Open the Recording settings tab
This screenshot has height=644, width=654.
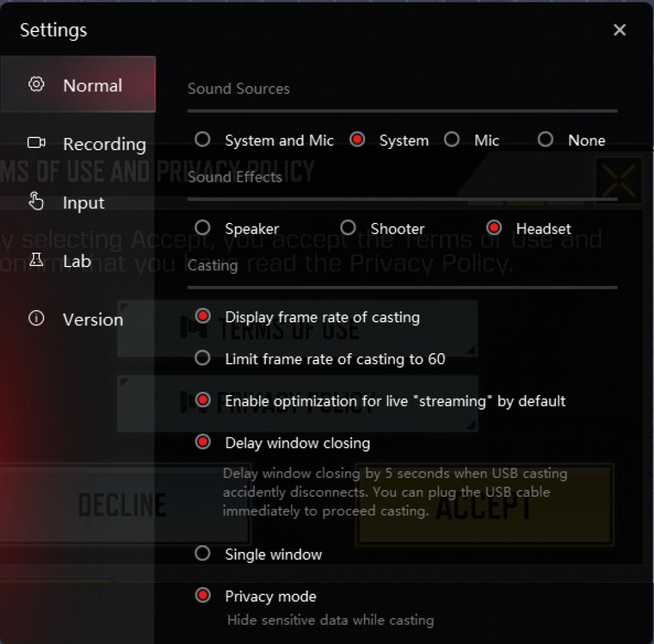point(104,144)
